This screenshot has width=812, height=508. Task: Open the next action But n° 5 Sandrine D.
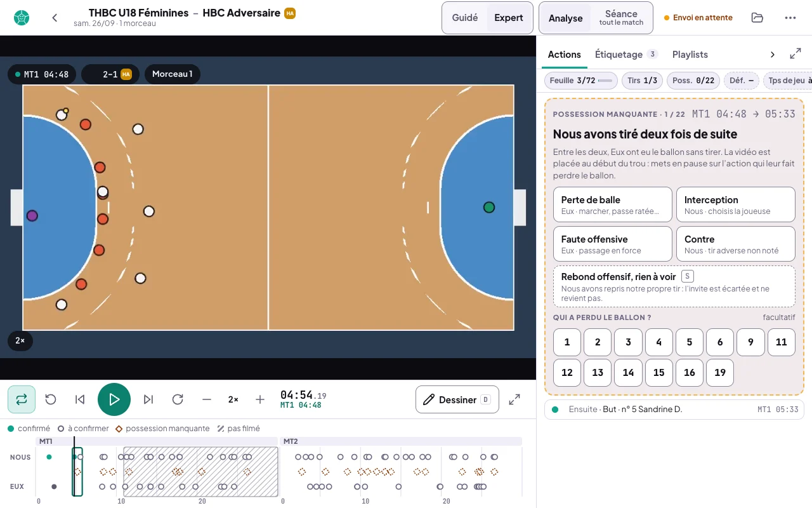click(x=674, y=410)
